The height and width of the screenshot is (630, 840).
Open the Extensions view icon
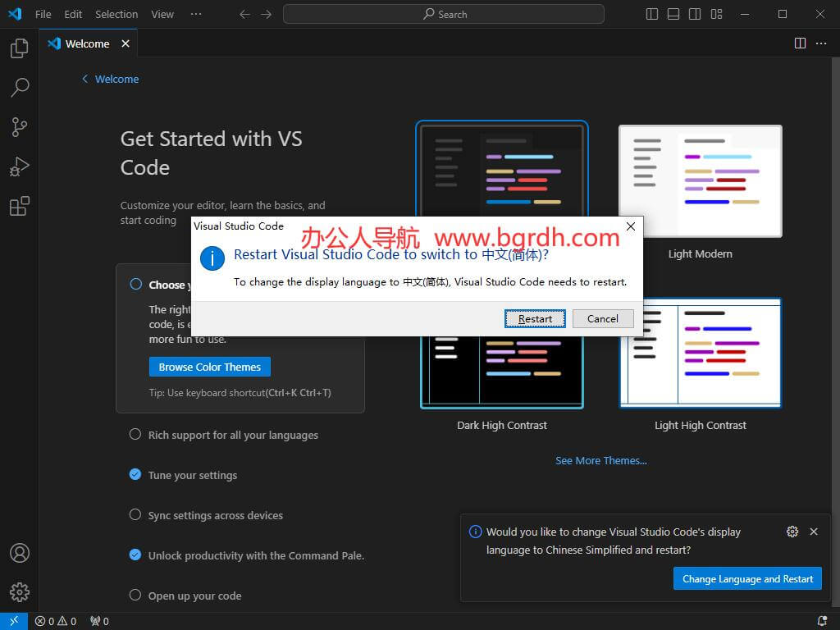coord(19,206)
